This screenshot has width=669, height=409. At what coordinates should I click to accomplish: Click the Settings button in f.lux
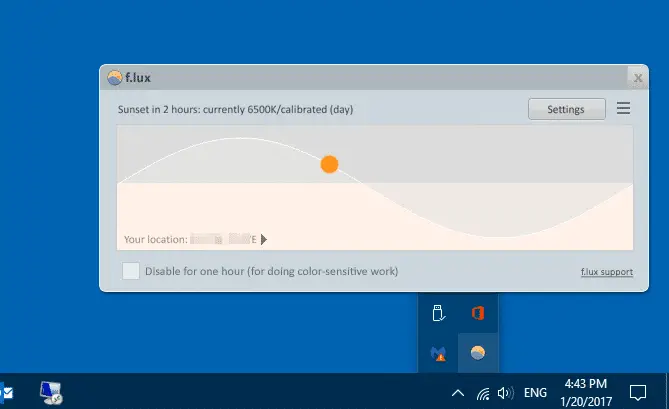coord(567,109)
